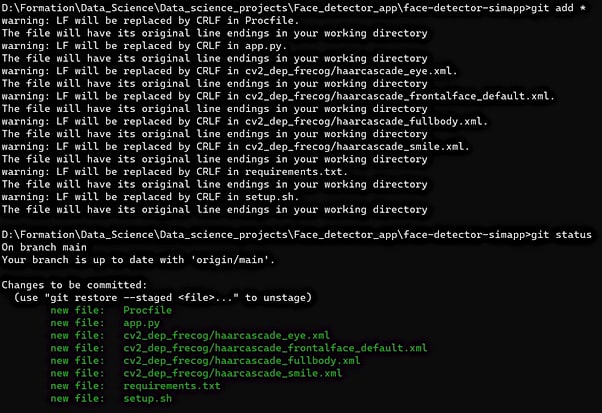Click the CRLF warning line for requirements.txt
This screenshot has width=602, height=413.
coord(174,171)
